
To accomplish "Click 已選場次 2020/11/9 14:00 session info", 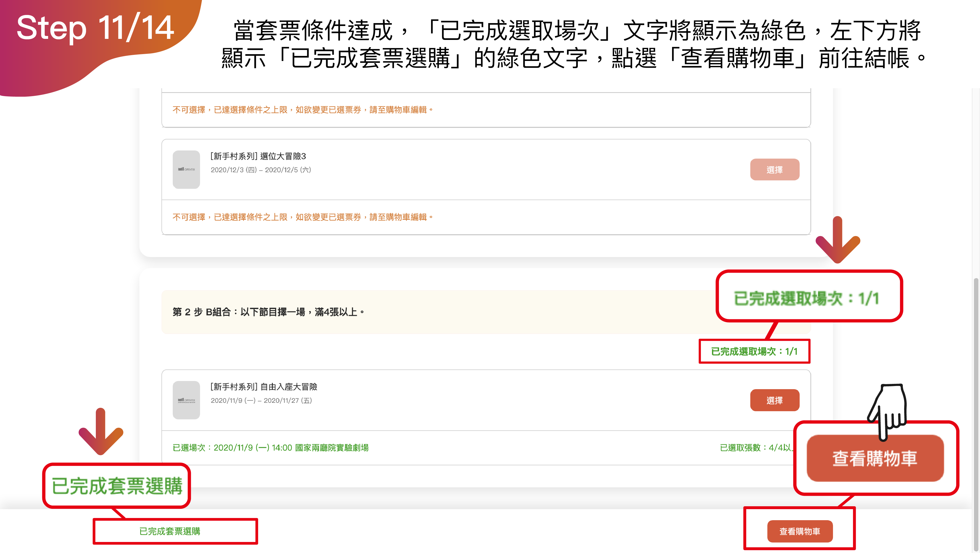I will tap(270, 448).
